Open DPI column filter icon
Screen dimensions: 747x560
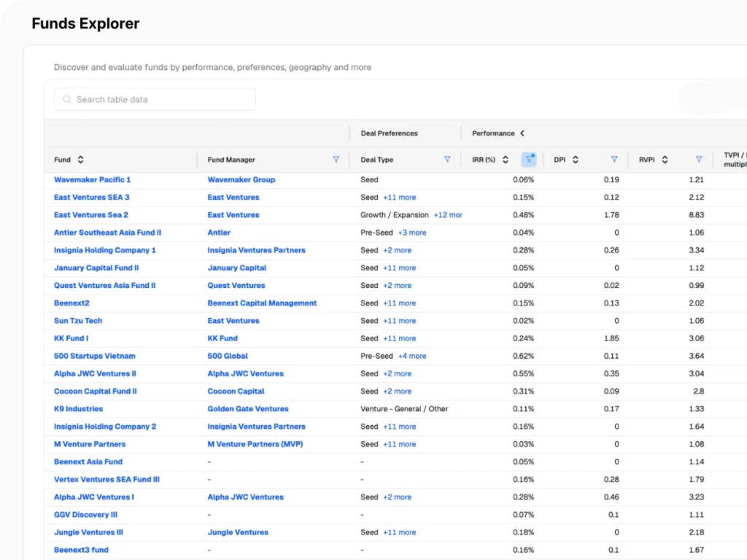pos(614,160)
